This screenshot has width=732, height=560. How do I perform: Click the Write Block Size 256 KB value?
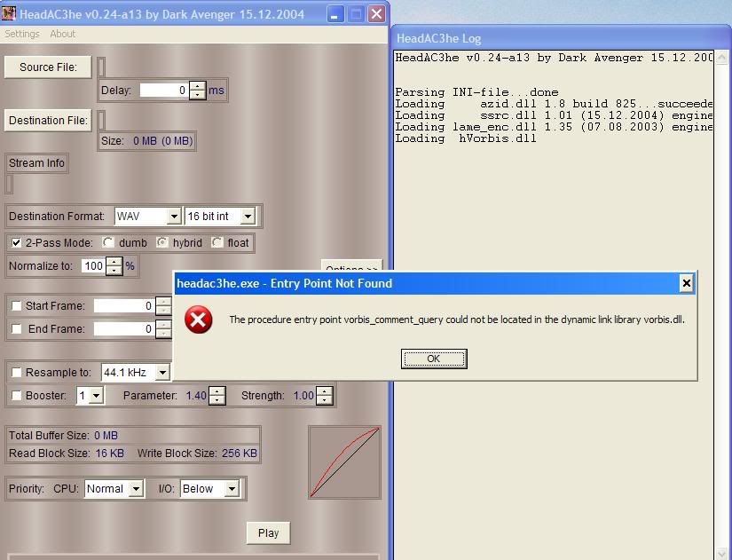240,453
